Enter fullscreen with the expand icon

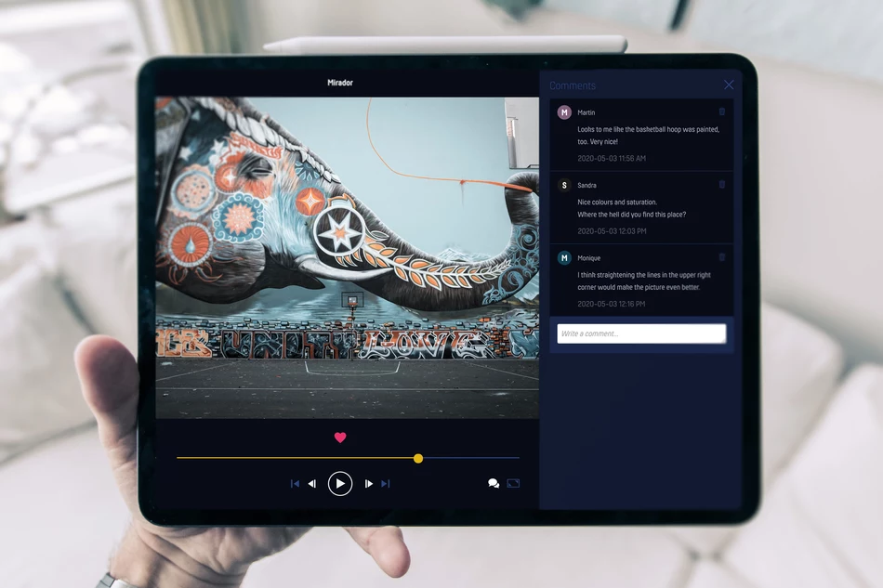[x=513, y=484]
